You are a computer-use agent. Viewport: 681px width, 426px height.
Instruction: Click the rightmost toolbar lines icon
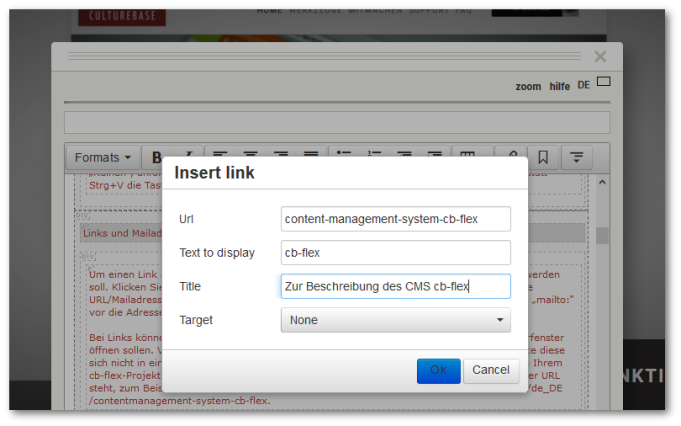[x=577, y=157]
